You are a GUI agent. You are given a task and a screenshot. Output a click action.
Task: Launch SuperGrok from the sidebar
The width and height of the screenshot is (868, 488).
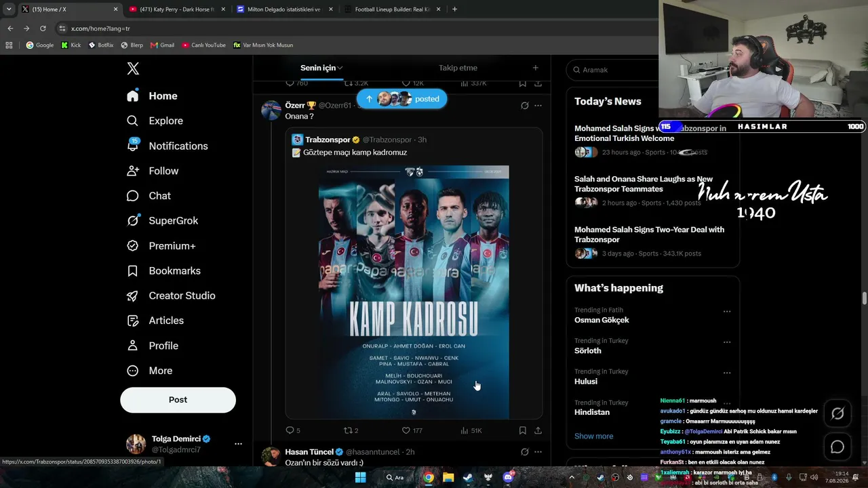pos(162,220)
